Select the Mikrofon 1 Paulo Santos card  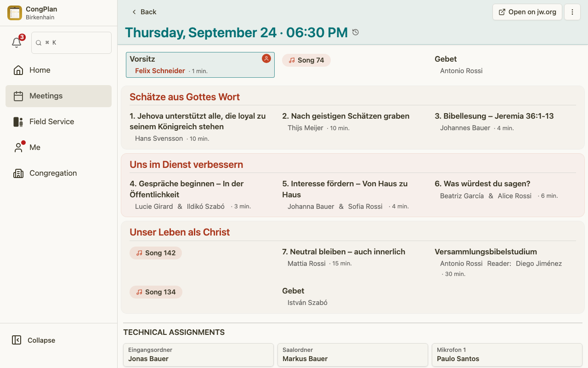coord(507,355)
